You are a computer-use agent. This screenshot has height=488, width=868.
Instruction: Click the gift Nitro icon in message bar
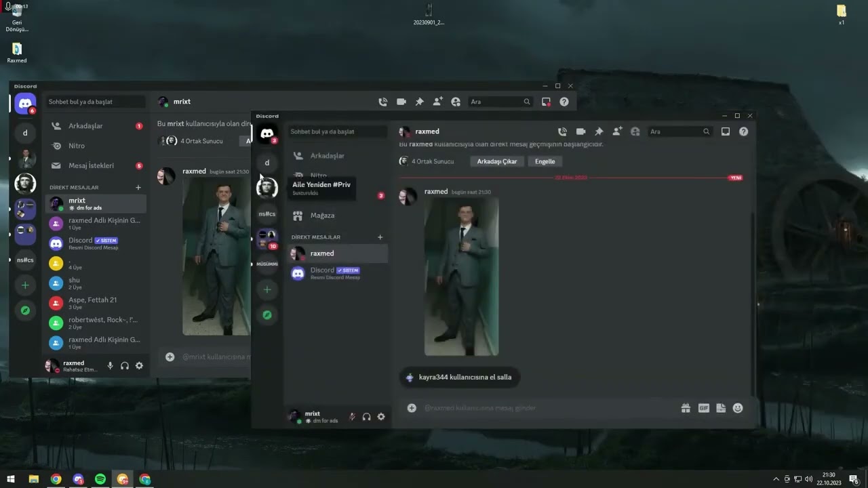click(x=686, y=408)
